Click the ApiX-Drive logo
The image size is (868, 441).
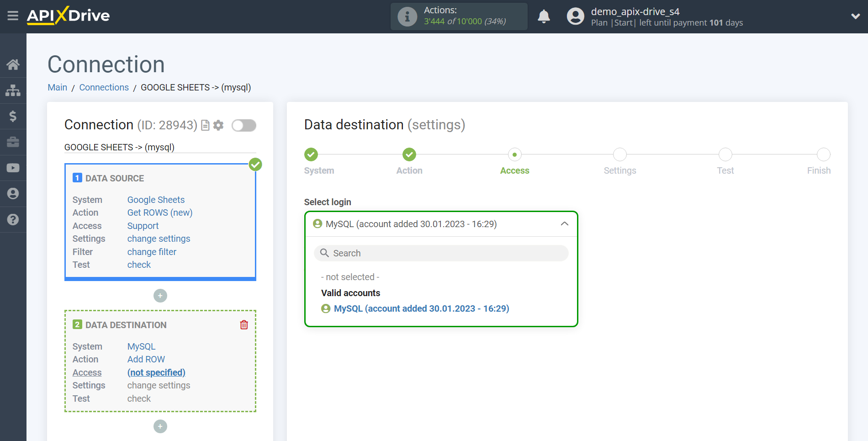(68, 16)
